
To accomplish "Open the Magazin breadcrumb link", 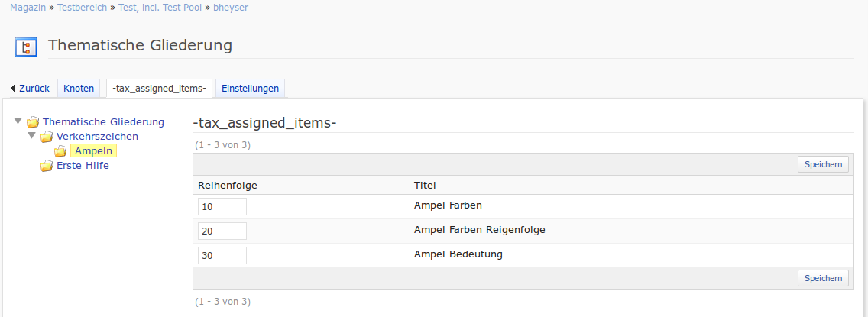I will [28, 8].
